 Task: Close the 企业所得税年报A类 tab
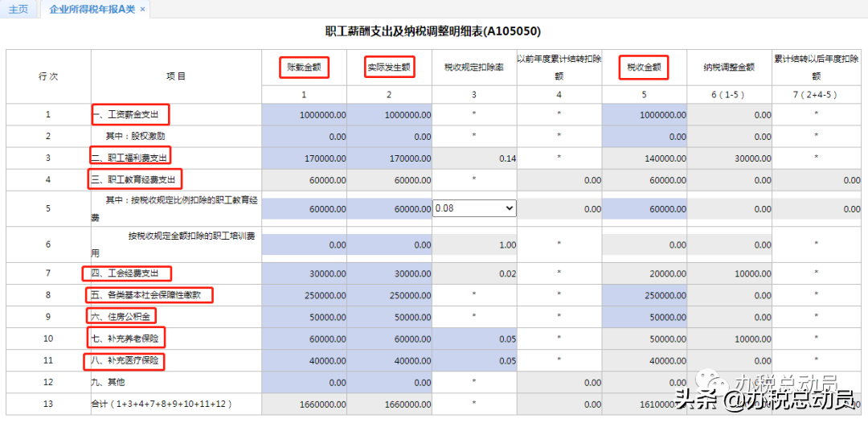tap(143, 10)
